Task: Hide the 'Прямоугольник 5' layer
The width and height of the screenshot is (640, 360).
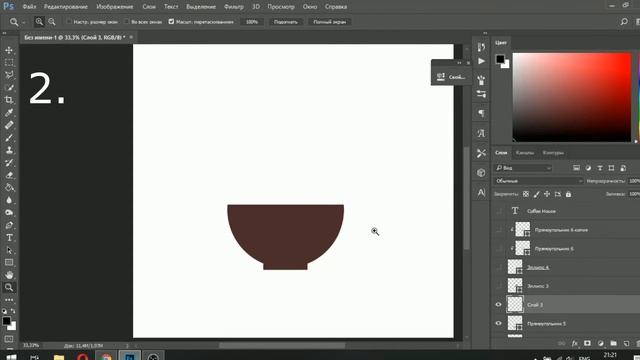Action: pyautogui.click(x=498, y=323)
